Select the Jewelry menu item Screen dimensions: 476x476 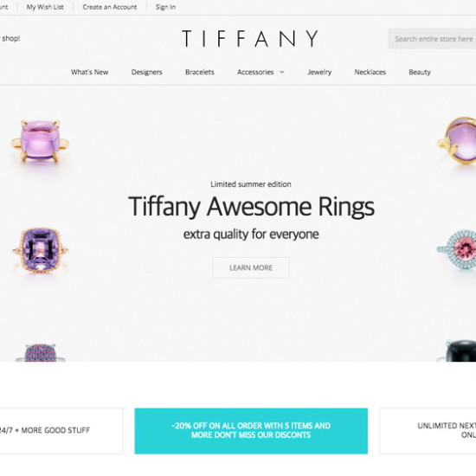click(319, 72)
